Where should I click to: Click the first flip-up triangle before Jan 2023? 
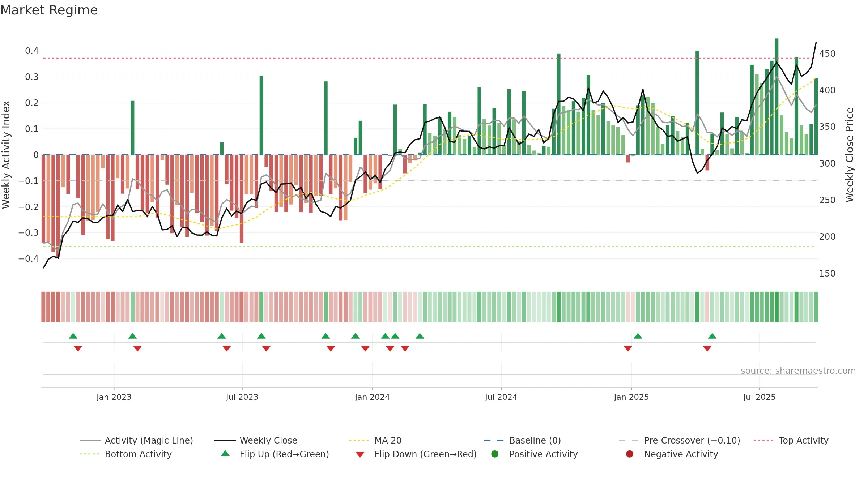73,336
